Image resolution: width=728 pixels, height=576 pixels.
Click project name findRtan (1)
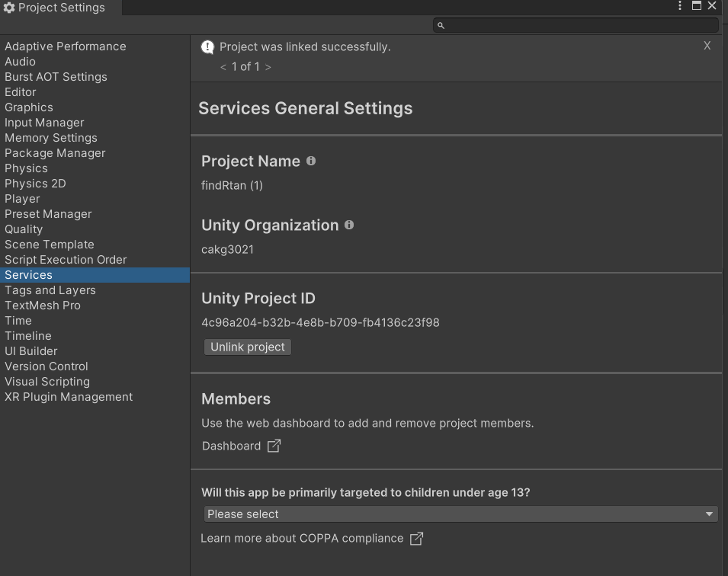tap(232, 186)
